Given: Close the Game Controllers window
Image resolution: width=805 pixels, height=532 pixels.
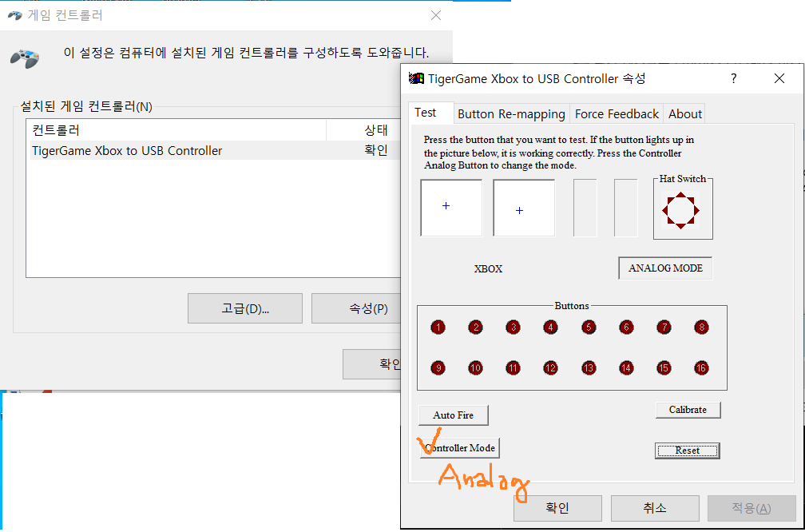Looking at the screenshot, I should tap(436, 15).
